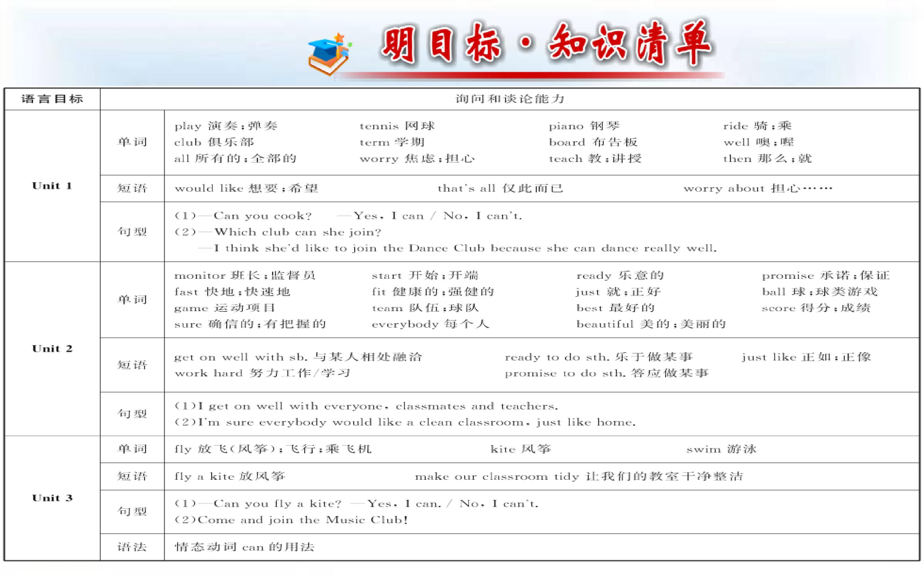Click the word 'promise 承诺;保证'
This screenshot has height=577, width=924.
[x=826, y=276]
